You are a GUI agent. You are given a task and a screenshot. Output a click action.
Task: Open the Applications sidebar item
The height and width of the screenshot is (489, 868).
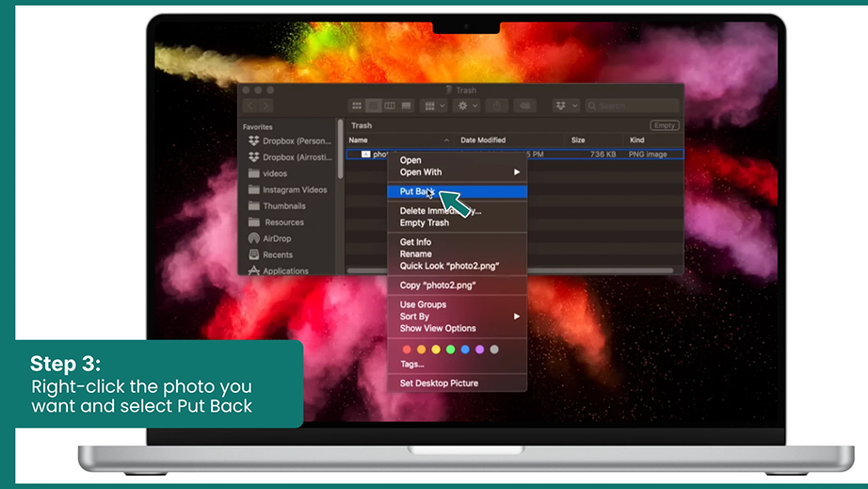coord(279,270)
